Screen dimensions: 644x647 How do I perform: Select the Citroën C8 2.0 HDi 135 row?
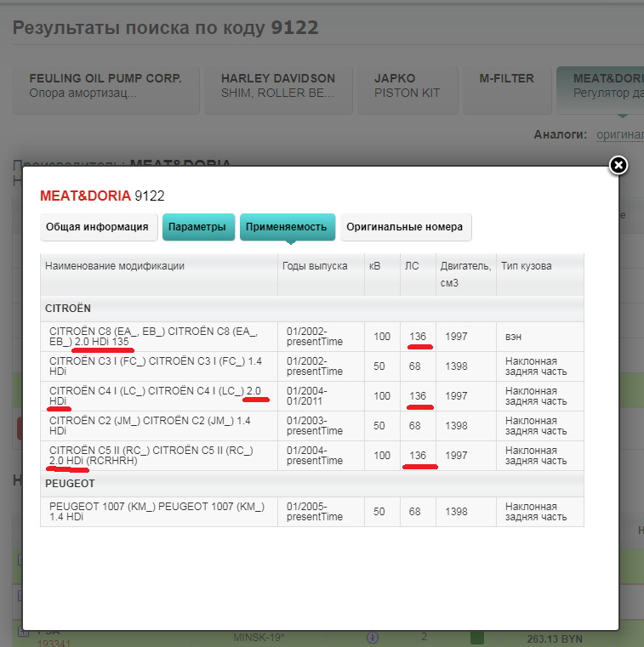coord(158,337)
